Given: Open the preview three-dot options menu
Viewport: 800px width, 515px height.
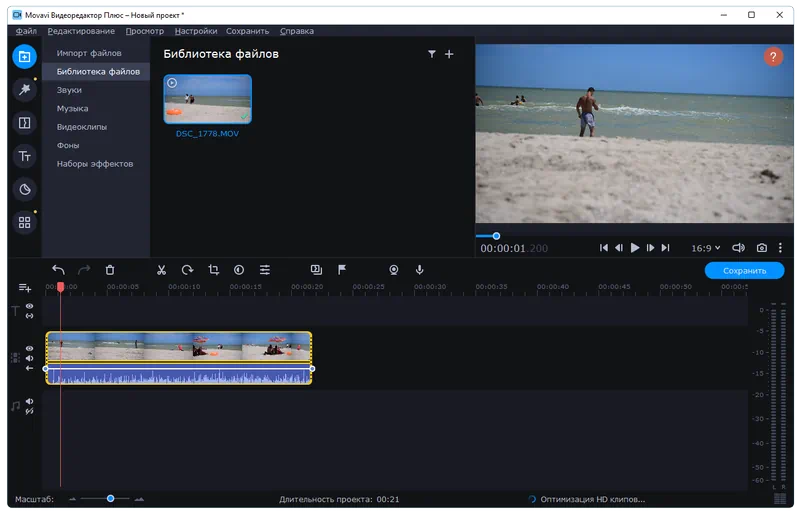Looking at the screenshot, I should point(780,248).
